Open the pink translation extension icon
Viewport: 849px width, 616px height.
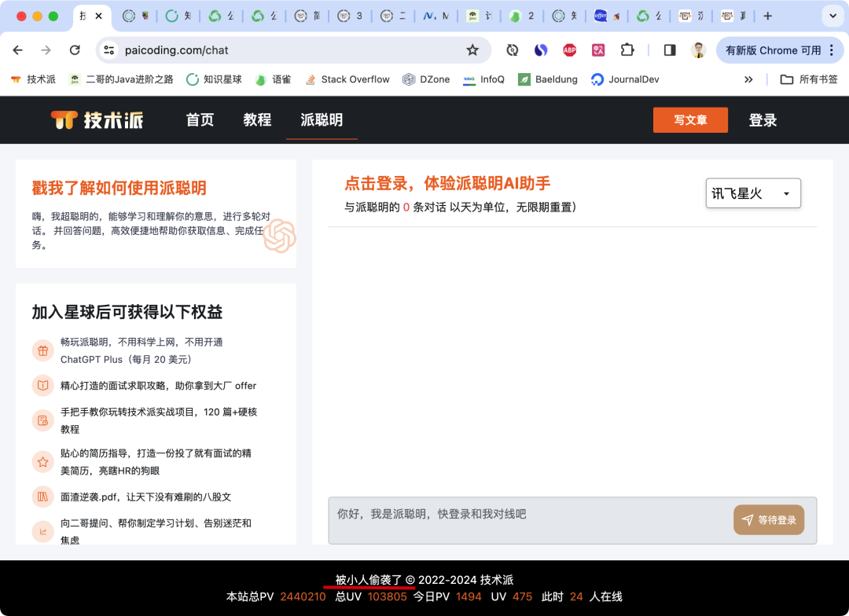tap(598, 50)
